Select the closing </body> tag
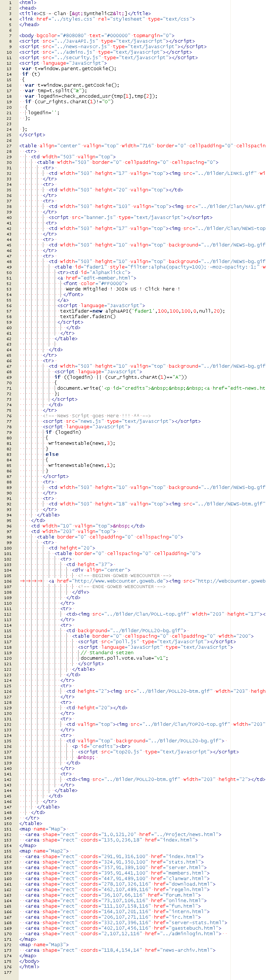Viewport: 266px width, 980px height. click(30, 962)
